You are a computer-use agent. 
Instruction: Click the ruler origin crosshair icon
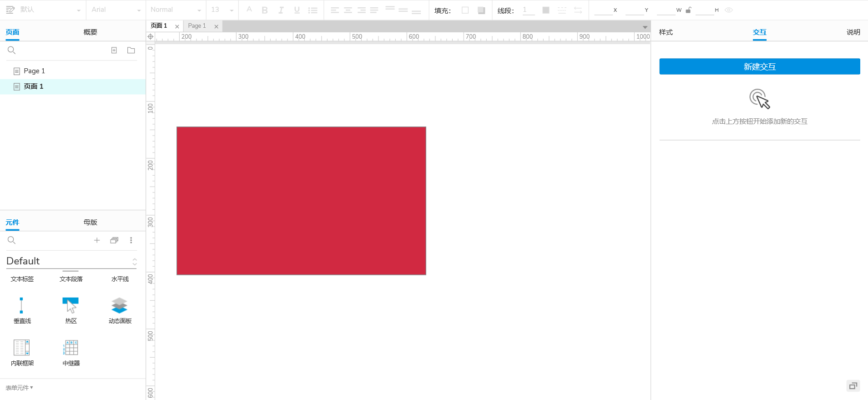pos(151,36)
